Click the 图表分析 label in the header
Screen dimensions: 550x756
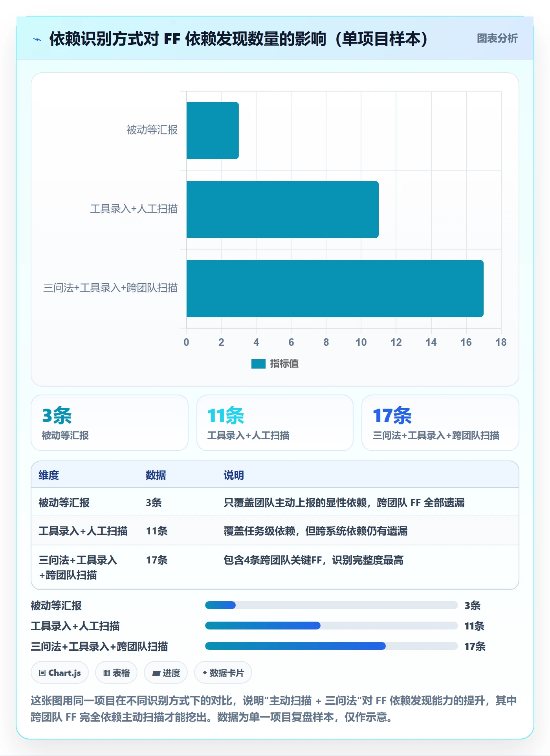pos(497,39)
